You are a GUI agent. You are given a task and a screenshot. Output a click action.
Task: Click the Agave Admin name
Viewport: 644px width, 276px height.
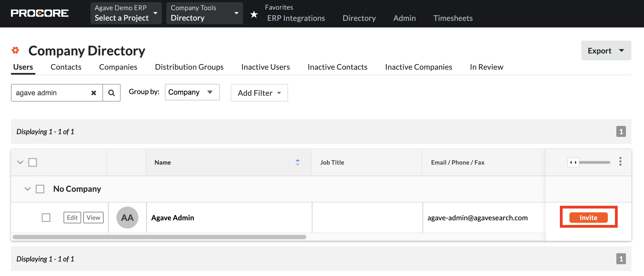click(173, 218)
